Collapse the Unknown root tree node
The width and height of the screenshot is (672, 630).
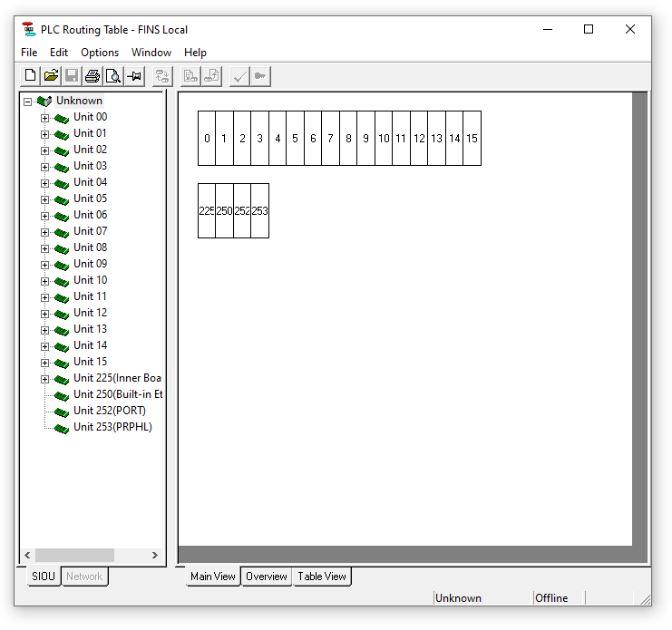[x=28, y=102]
